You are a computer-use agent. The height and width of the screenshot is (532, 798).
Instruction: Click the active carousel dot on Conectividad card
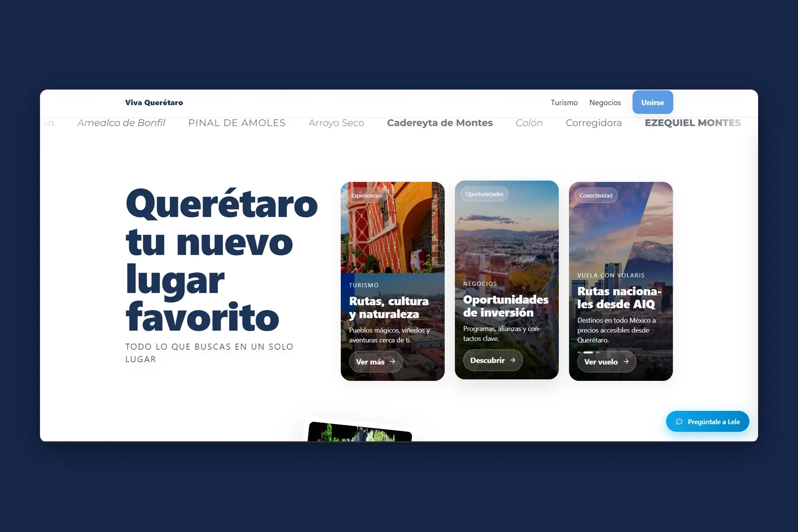[x=588, y=352]
